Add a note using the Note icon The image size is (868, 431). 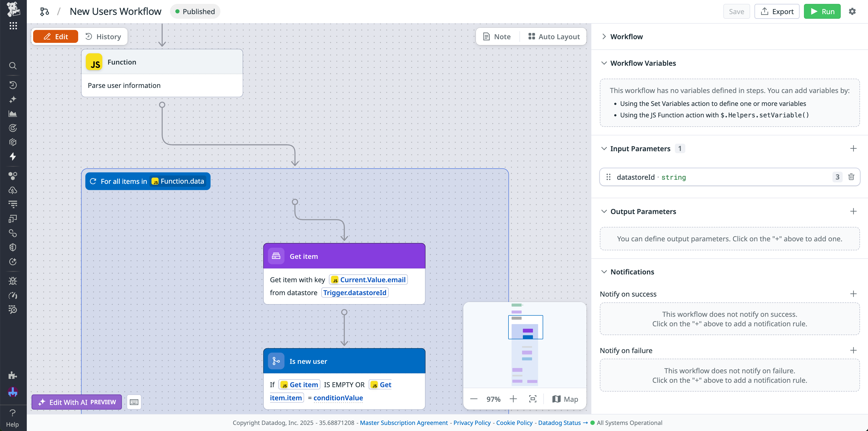(x=497, y=36)
